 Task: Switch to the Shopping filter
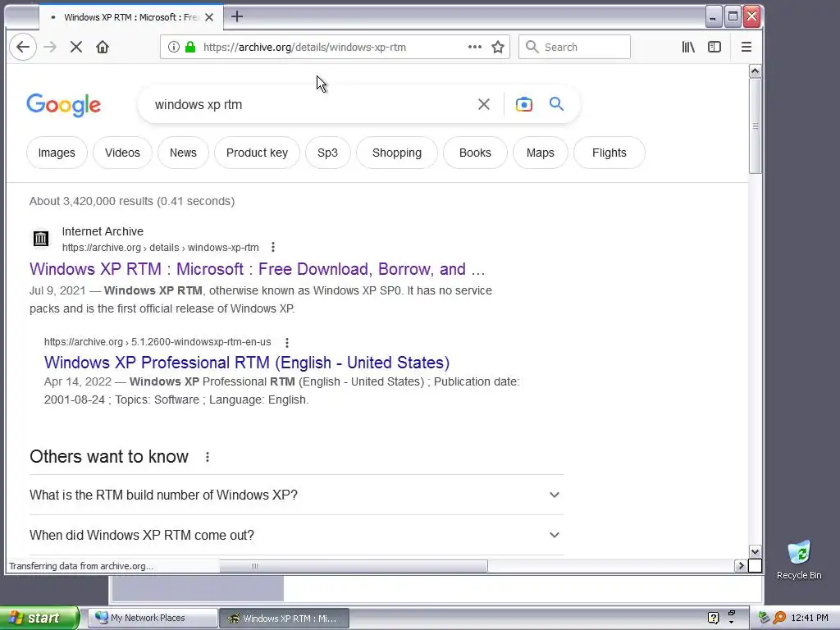(397, 153)
